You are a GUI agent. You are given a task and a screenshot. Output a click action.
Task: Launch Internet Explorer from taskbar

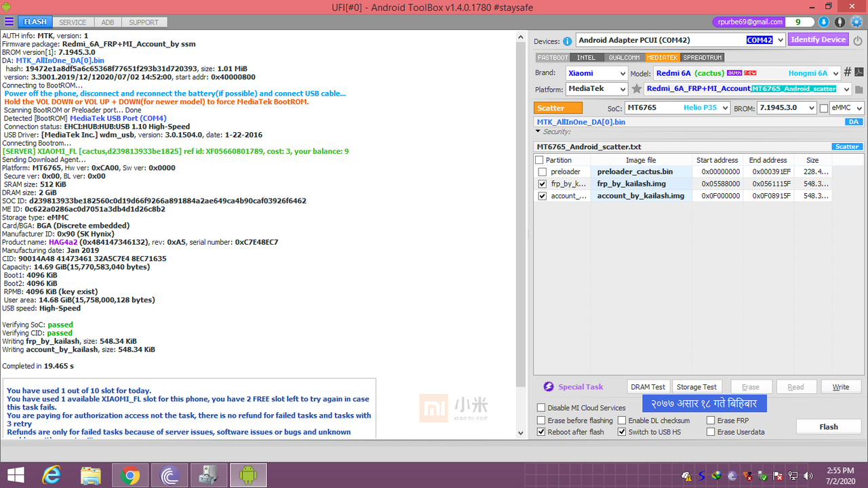coord(51,476)
